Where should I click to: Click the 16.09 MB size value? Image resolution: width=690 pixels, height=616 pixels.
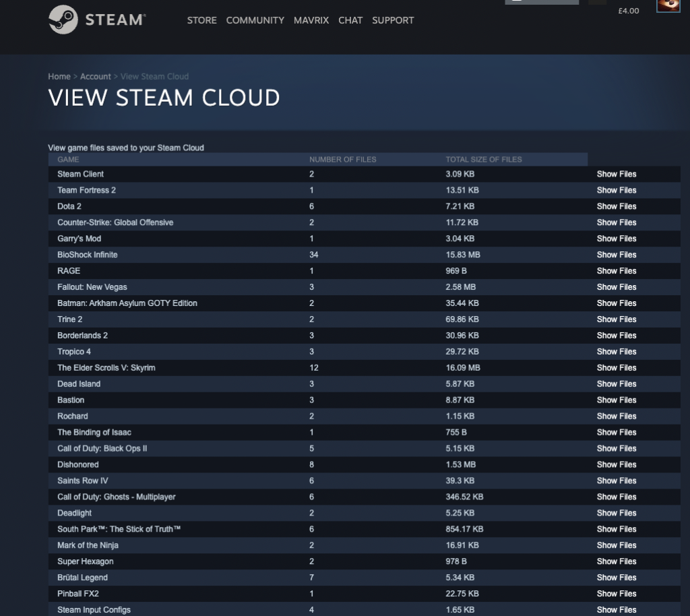[463, 368]
